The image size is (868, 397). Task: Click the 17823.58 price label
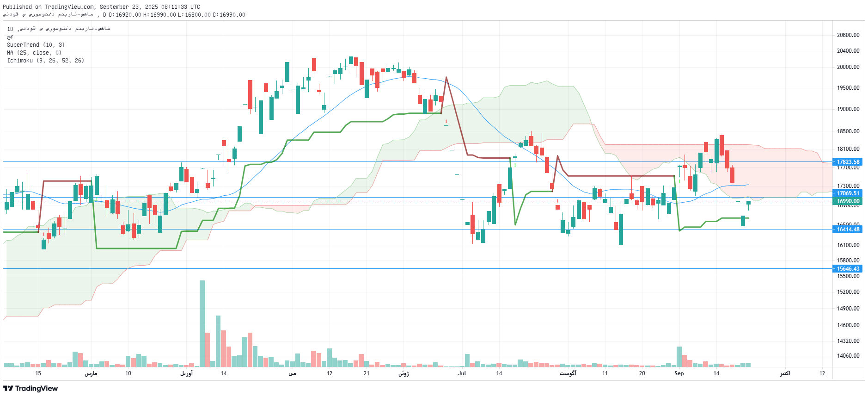[x=848, y=162]
